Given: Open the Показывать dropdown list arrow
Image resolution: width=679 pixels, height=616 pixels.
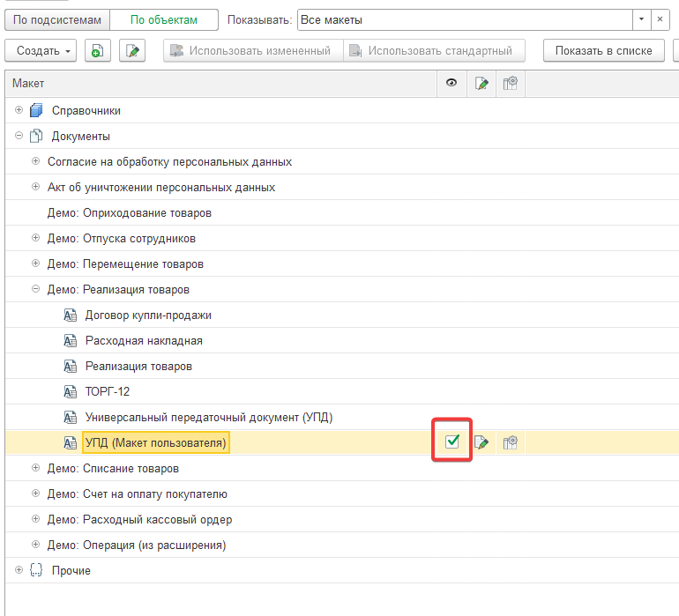Looking at the screenshot, I should [639, 19].
